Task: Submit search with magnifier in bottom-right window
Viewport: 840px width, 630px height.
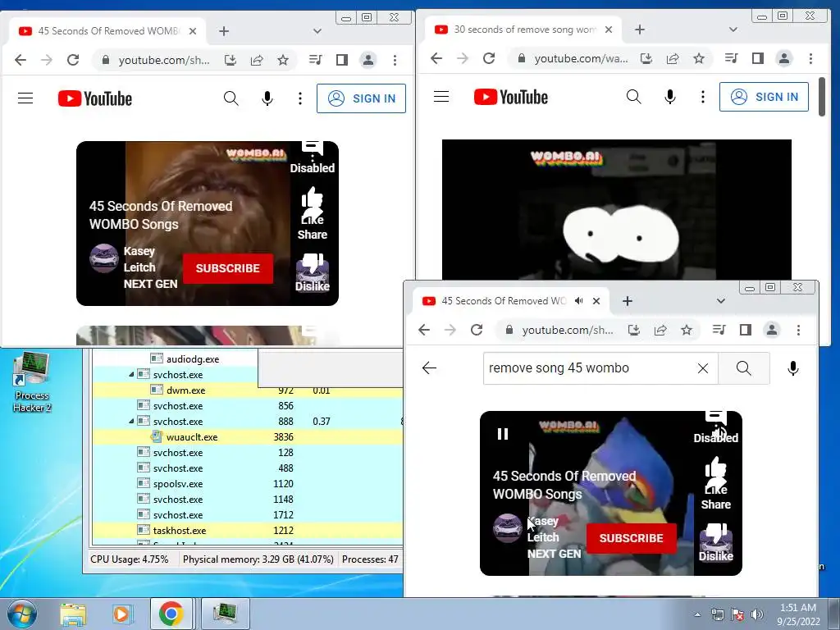Action: coord(743,368)
